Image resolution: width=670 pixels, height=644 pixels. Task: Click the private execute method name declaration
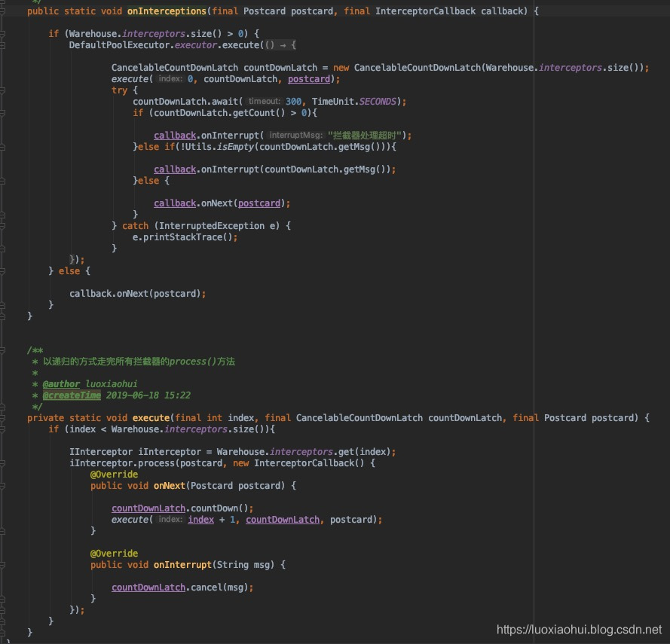(x=151, y=418)
